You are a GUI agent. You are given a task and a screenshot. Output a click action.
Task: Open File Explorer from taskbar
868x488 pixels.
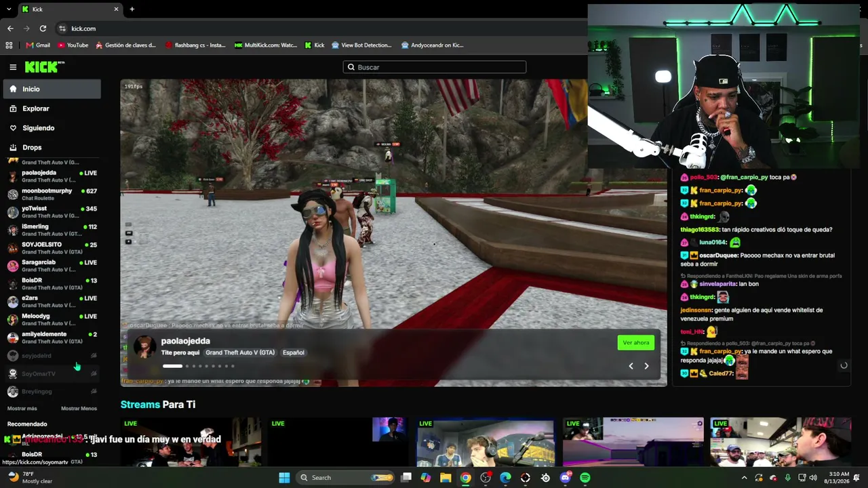(x=446, y=478)
